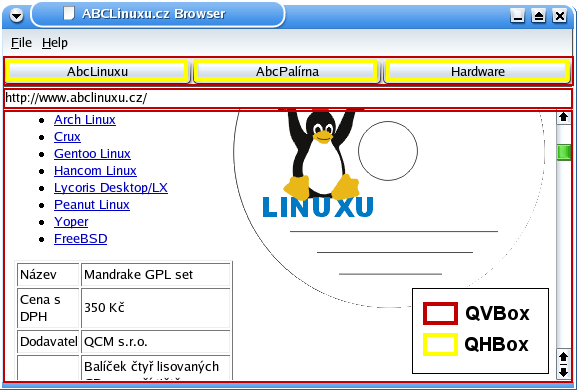Click the document icon in title bar

pyautogui.click(x=69, y=14)
